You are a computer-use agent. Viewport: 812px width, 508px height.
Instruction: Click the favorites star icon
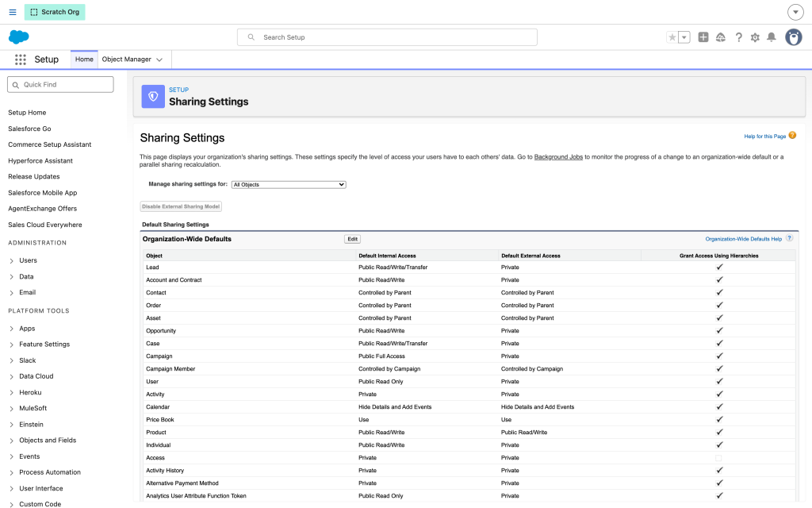click(672, 37)
